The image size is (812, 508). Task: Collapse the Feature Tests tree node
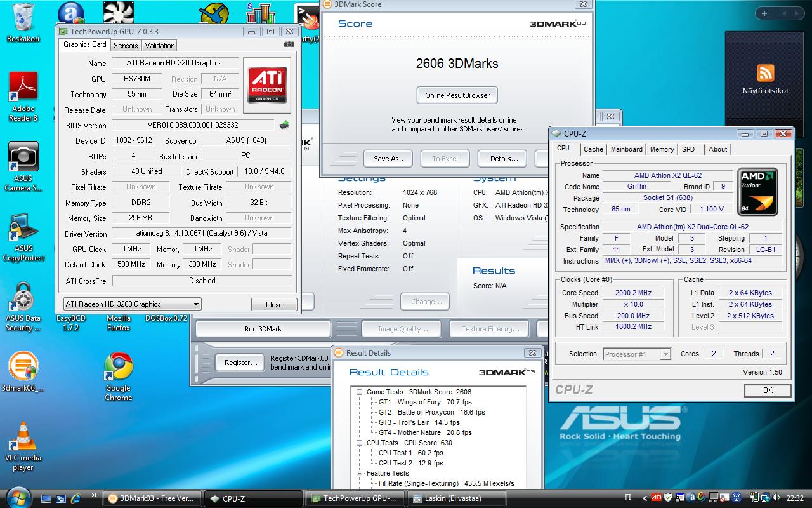tap(360, 473)
